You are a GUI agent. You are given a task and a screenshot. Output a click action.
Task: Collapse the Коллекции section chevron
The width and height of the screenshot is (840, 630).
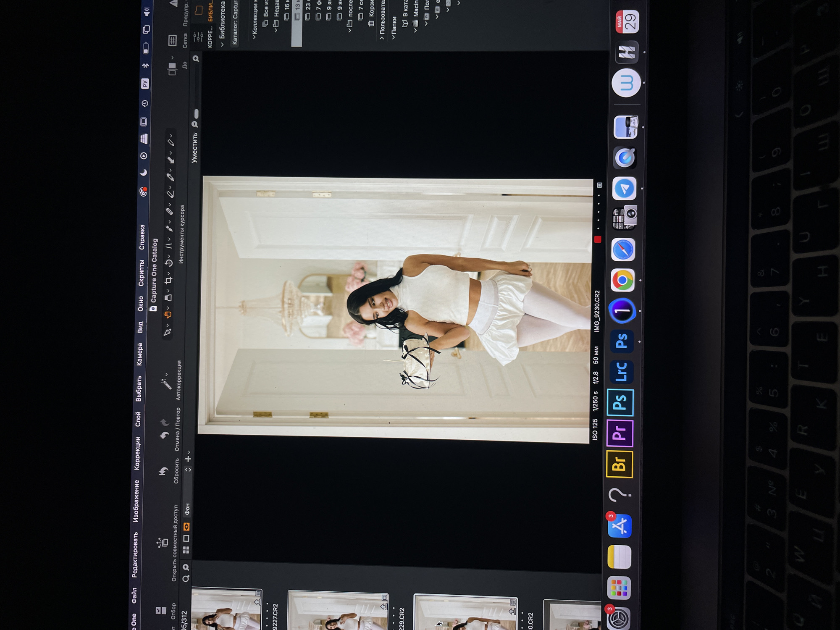(254, 37)
